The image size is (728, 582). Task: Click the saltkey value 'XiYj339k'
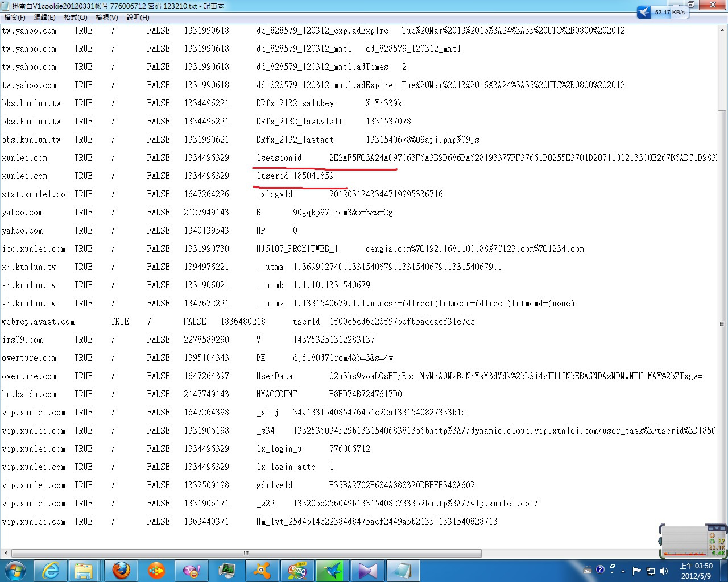(384, 103)
